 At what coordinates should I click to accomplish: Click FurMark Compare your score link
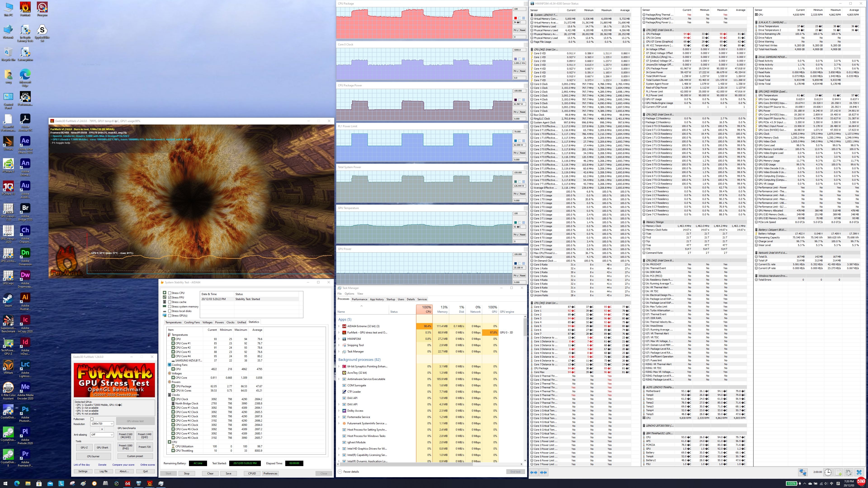[123, 465]
